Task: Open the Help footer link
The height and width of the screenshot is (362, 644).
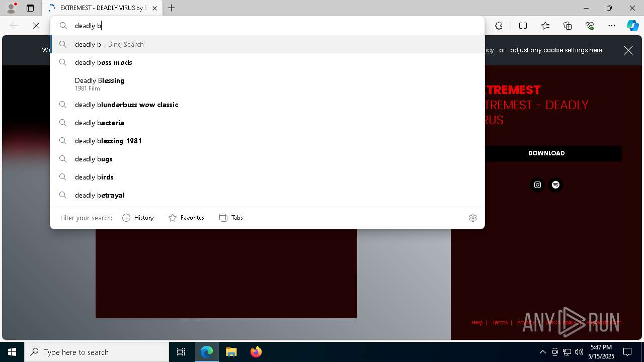Action: tap(477, 323)
